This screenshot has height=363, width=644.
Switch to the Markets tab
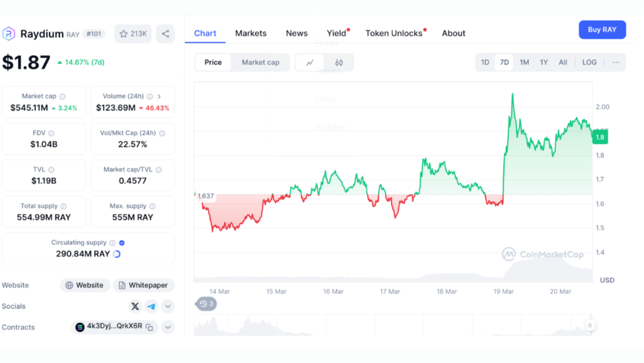pyautogui.click(x=251, y=33)
